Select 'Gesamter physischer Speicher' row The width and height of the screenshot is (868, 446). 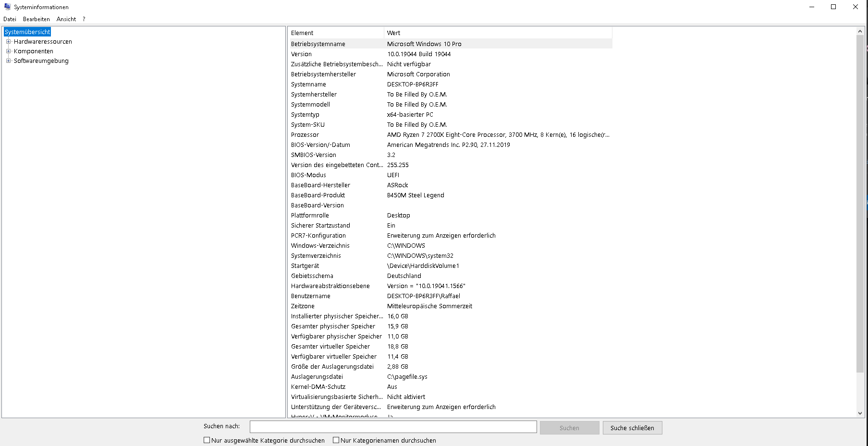[x=450, y=326]
